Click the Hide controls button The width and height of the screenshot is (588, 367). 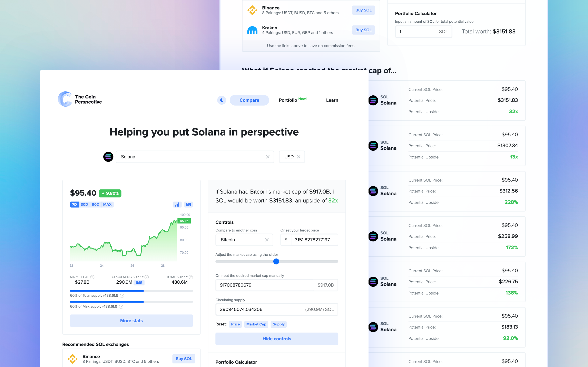click(x=276, y=338)
